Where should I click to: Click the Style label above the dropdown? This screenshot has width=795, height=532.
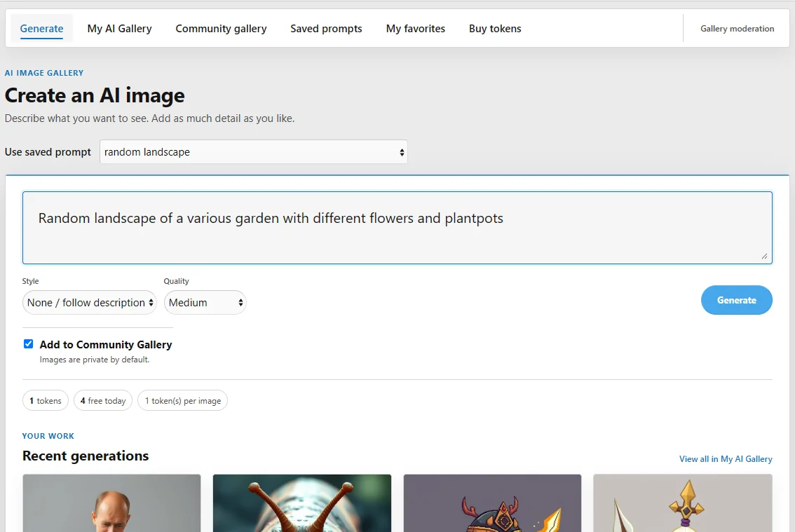[30, 281]
